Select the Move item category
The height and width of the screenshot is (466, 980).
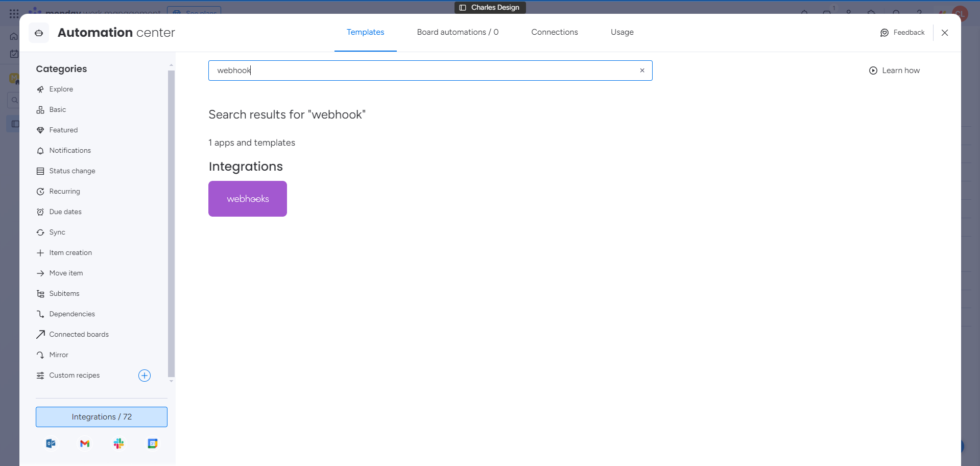(x=66, y=273)
